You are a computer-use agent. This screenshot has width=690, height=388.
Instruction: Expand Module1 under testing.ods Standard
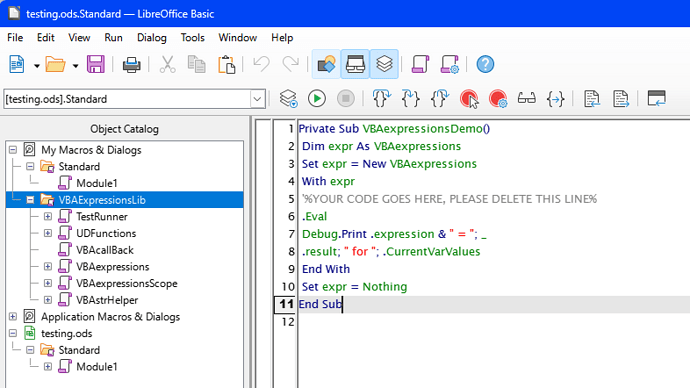[48, 367]
